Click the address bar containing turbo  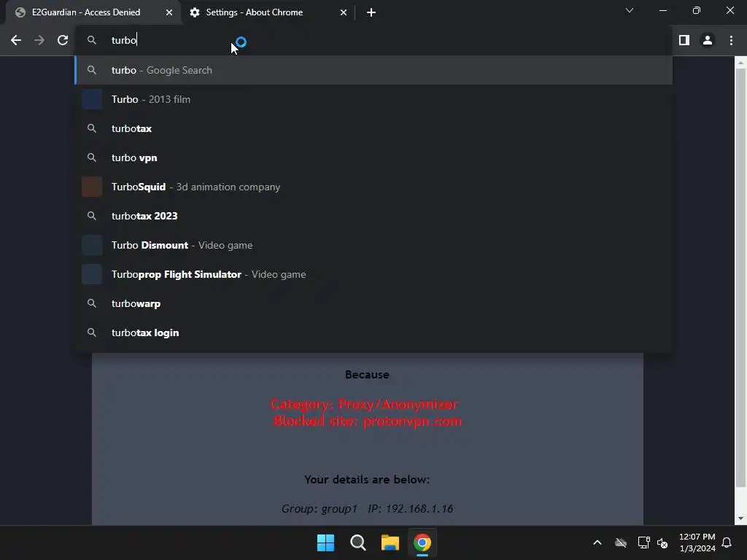(373, 41)
